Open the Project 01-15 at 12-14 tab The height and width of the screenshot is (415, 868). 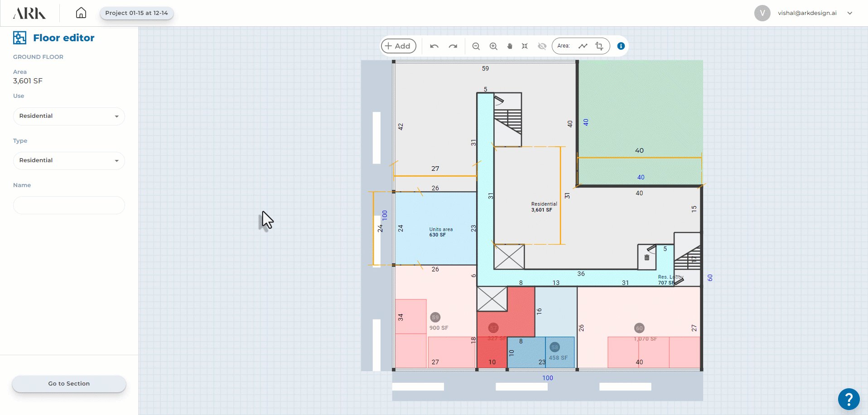point(136,13)
